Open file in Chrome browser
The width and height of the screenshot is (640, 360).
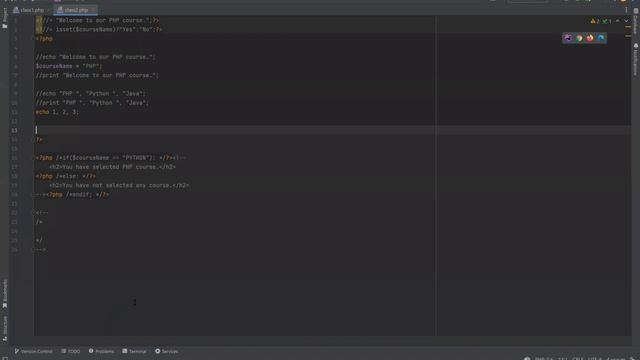point(579,38)
